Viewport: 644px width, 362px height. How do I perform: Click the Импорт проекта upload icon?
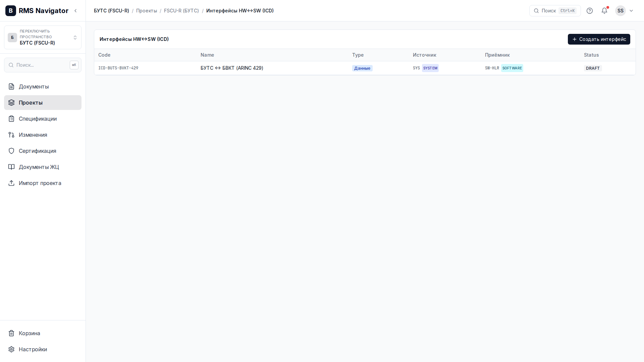coord(11,183)
